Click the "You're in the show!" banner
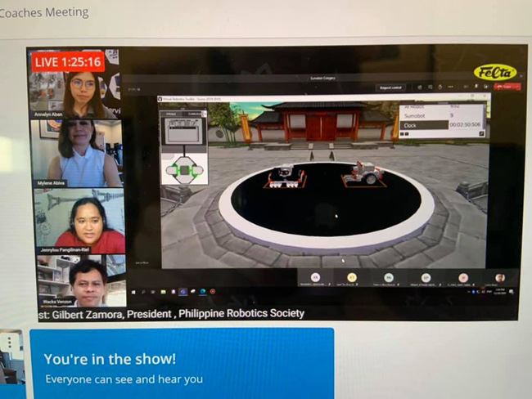Viewport: 532px width, 399px height. [x=182, y=363]
